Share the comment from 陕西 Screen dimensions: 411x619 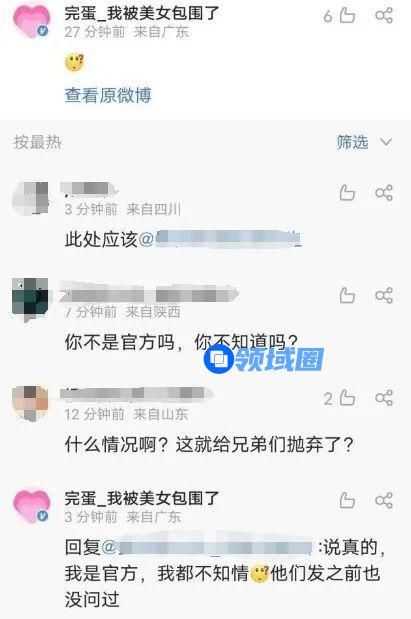click(x=384, y=295)
